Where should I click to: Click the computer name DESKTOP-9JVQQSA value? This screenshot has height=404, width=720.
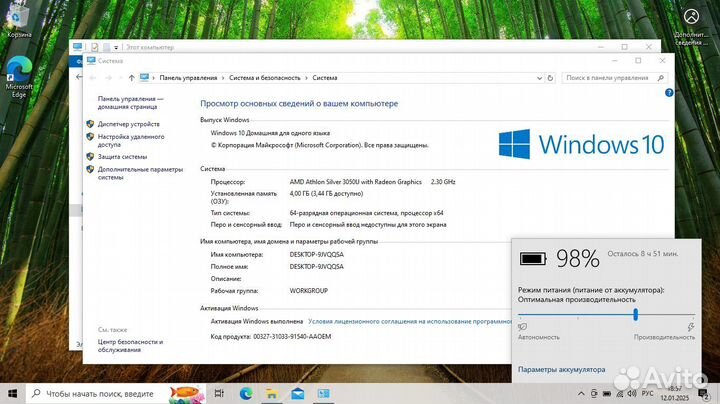[x=316, y=254]
